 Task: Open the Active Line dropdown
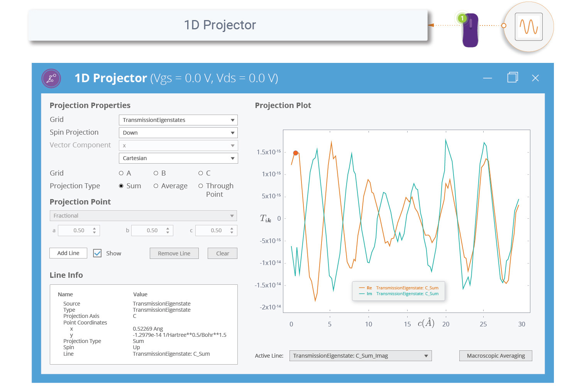pyautogui.click(x=360, y=356)
